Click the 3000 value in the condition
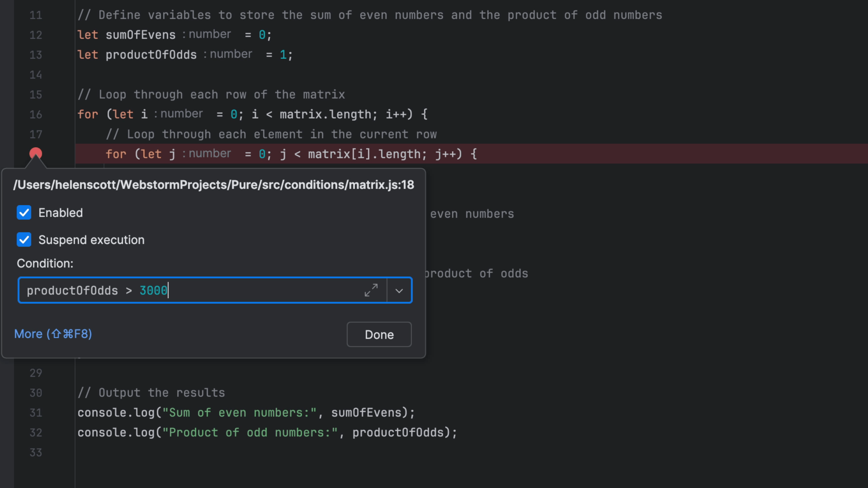868x488 pixels. pos(153,290)
